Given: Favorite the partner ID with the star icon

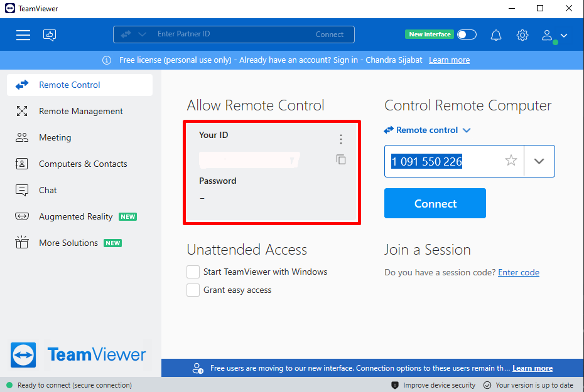Looking at the screenshot, I should point(511,161).
